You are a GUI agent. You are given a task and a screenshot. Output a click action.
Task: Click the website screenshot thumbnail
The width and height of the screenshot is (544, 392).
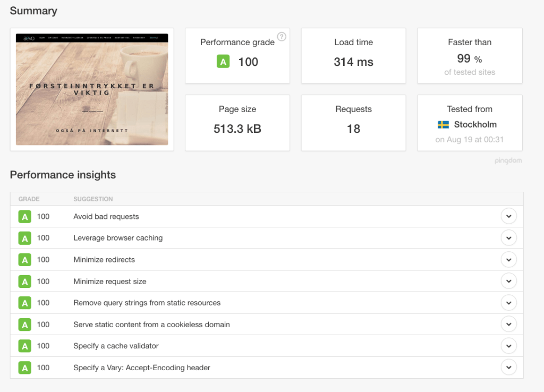pyautogui.click(x=92, y=89)
